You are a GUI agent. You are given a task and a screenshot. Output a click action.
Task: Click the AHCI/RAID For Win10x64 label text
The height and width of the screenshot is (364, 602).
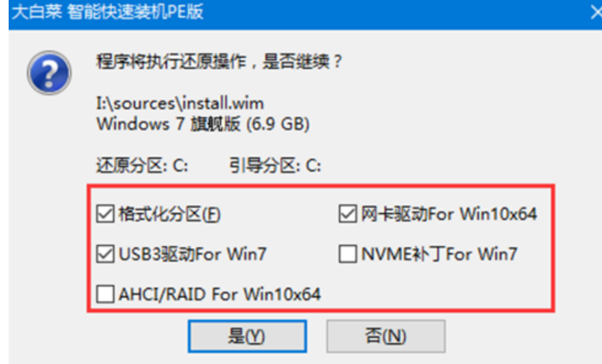click(x=220, y=294)
